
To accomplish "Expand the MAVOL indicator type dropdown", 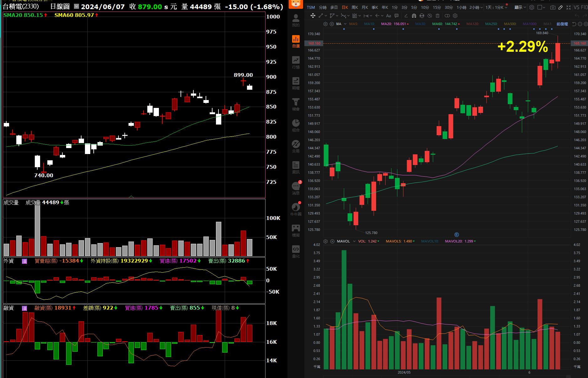I will pos(354,241).
